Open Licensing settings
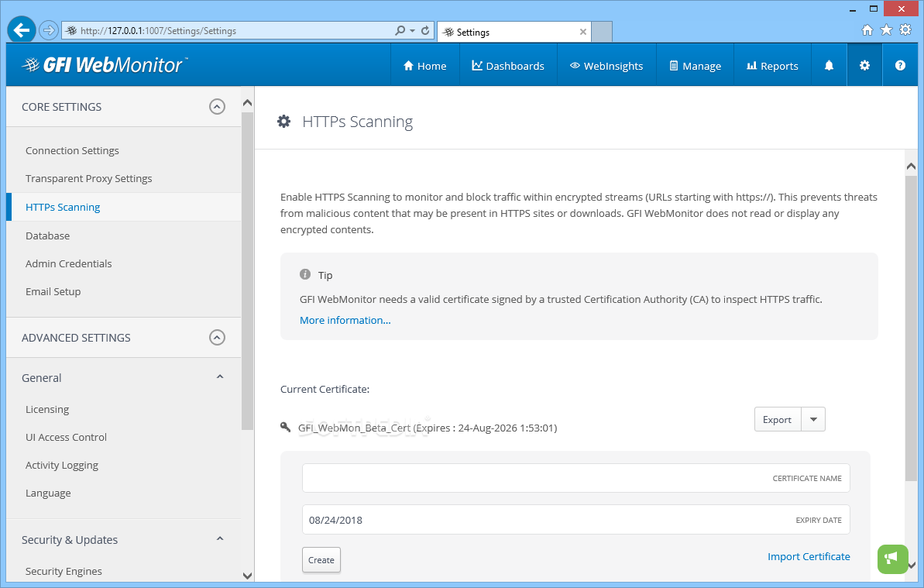924x588 pixels. coord(47,409)
